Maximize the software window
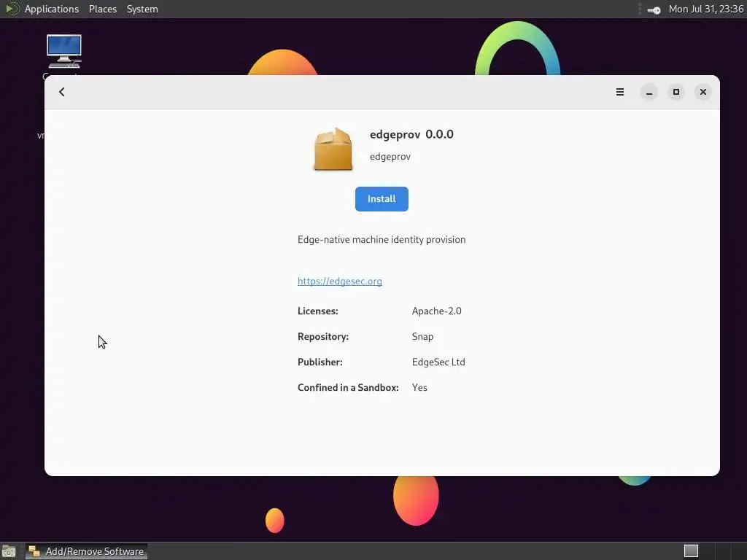Image resolution: width=747 pixels, height=560 pixels. click(x=676, y=92)
